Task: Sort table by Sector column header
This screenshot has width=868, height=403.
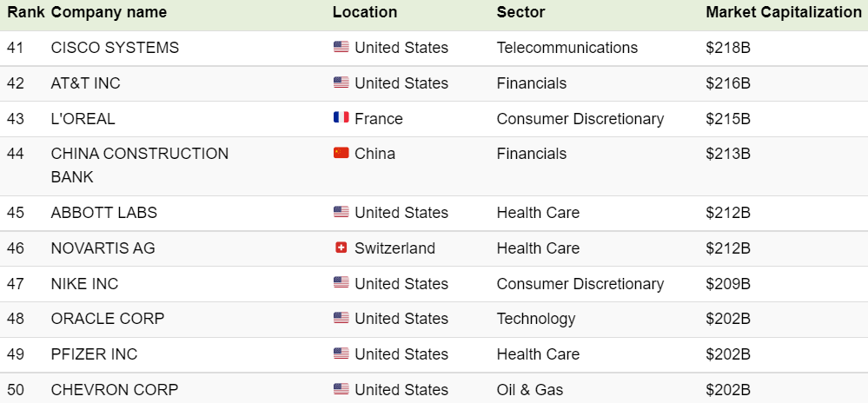Action: tap(521, 12)
